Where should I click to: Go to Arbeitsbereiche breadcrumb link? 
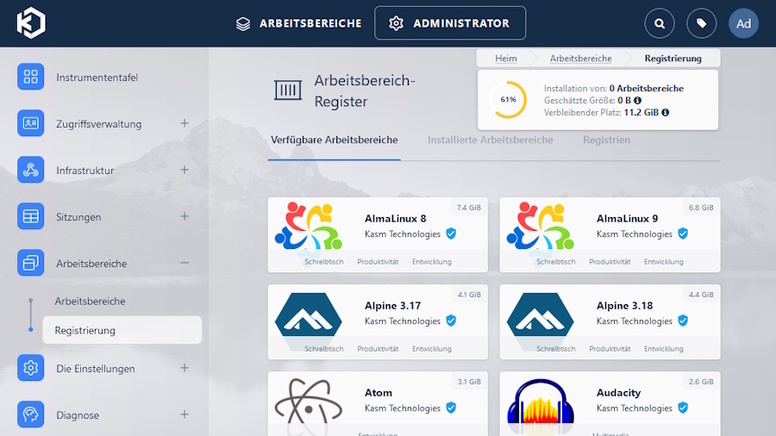coord(581,58)
